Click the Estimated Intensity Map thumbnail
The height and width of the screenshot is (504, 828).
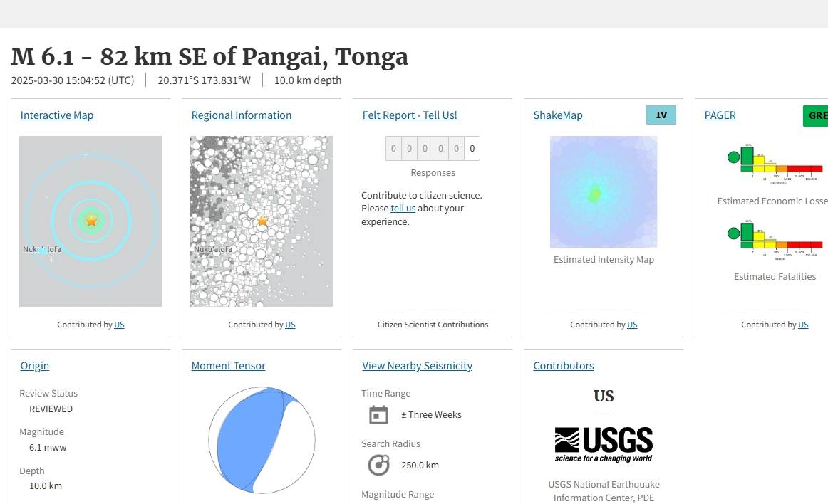(604, 192)
